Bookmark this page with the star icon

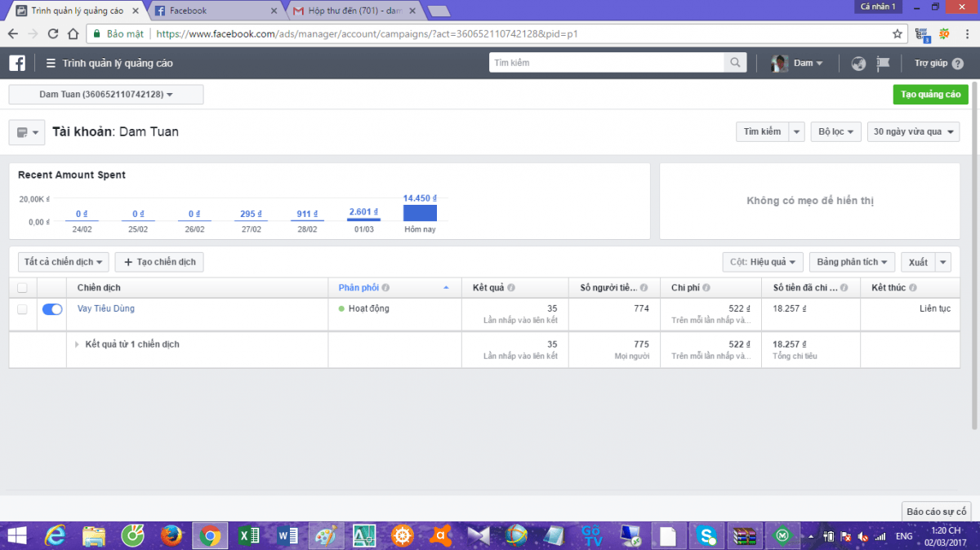pos(898,34)
